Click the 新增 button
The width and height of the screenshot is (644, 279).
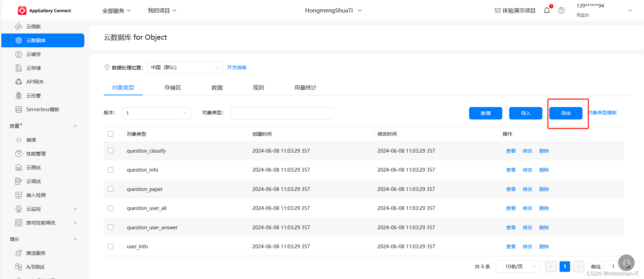[x=486, y=113]
